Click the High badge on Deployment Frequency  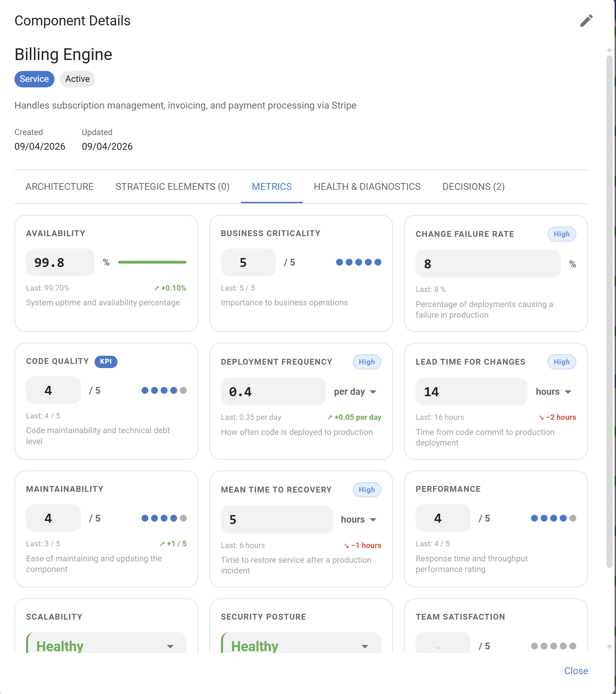367,362
